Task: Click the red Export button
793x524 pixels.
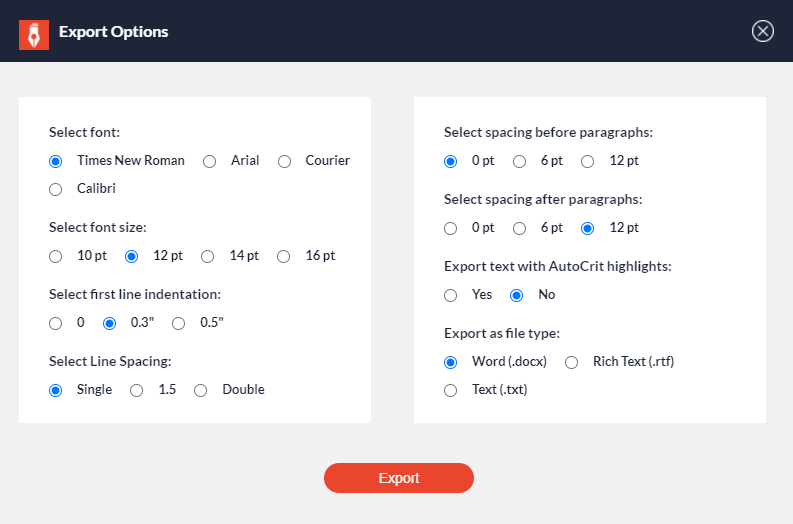Action: [x=399, y=478]
